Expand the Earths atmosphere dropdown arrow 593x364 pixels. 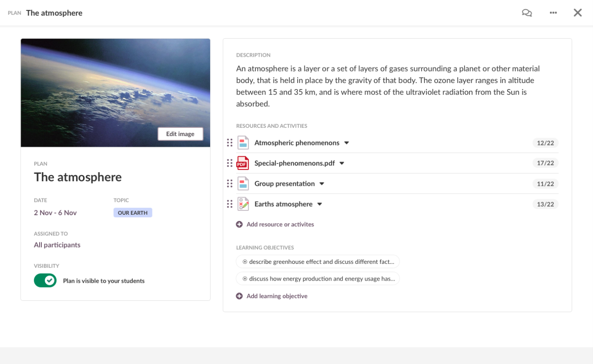pyautogui.click(x=320, y=204)
